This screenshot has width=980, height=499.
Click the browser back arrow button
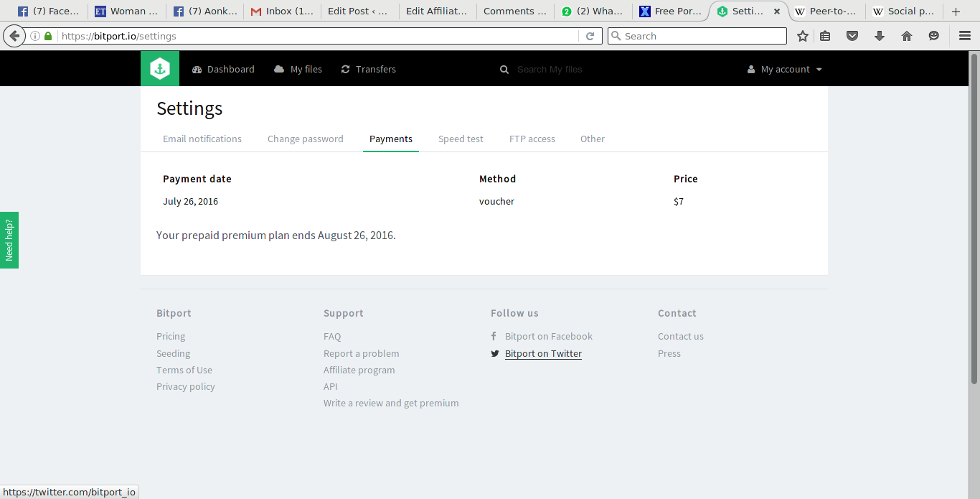[14, 36]
